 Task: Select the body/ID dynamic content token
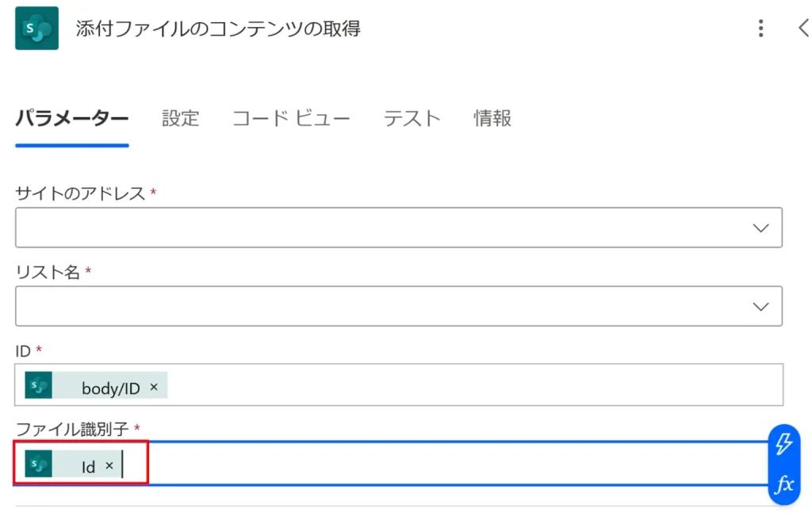(x=110, y=388)
